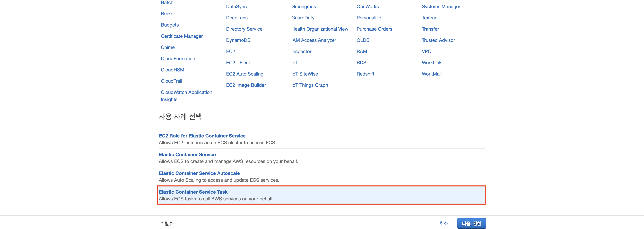Choose the plain IoT service link

[295, 63]
